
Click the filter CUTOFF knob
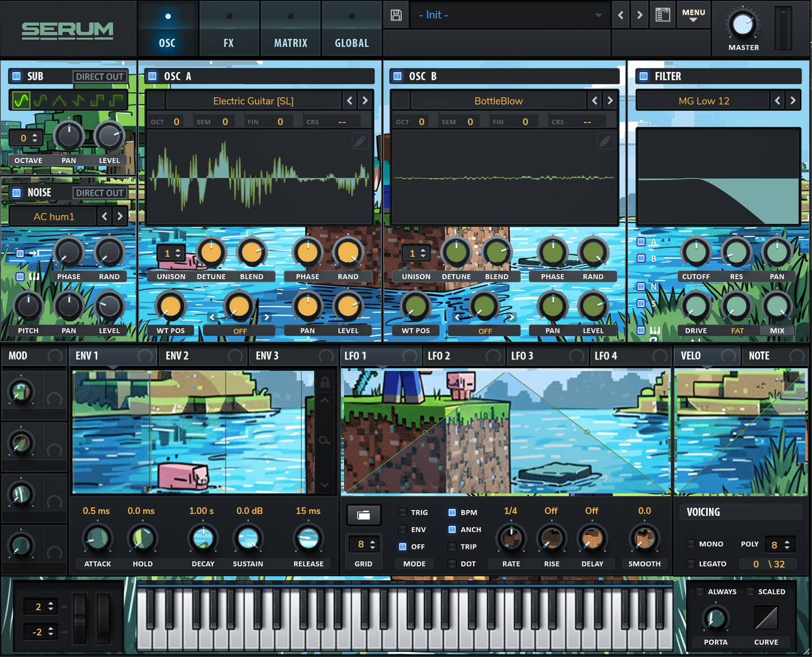(x=696, y=252)
